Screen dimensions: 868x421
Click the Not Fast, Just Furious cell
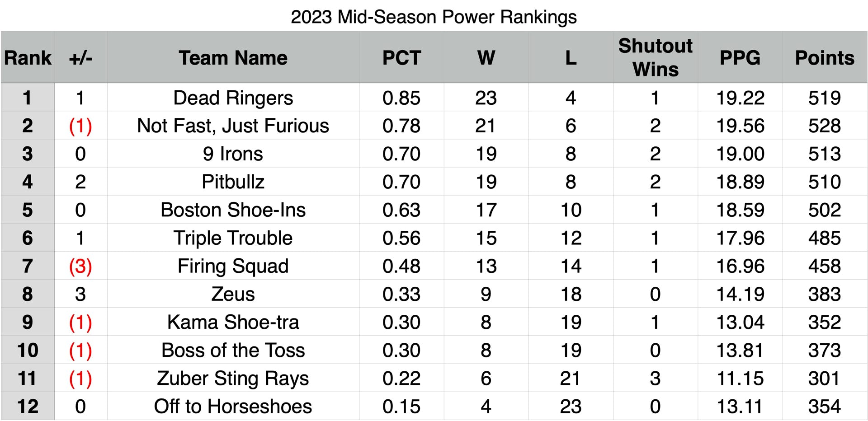pos(233,126)
